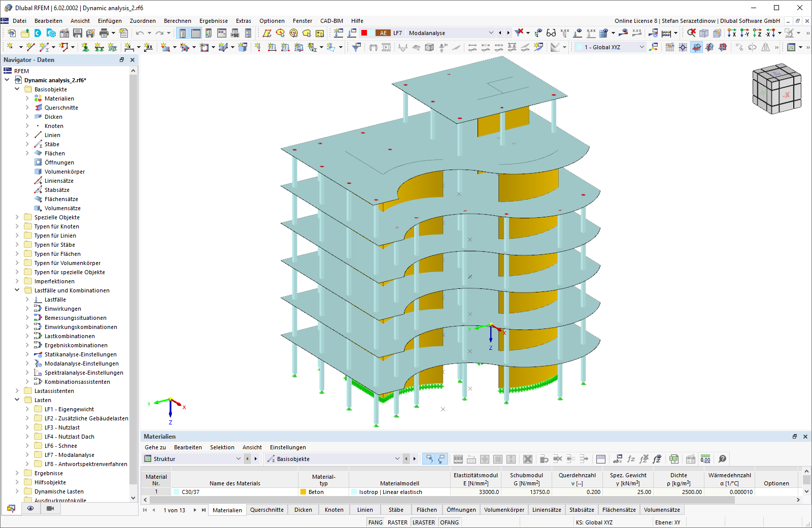Screen dimensions: 812x528
Task: Click the open file folder icon
Action: coord(25,33)
